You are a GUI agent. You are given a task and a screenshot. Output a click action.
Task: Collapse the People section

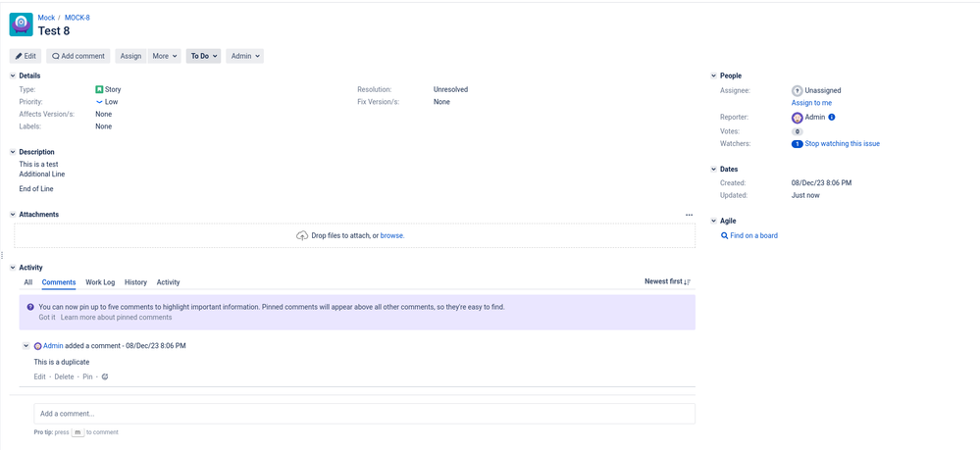714,75
